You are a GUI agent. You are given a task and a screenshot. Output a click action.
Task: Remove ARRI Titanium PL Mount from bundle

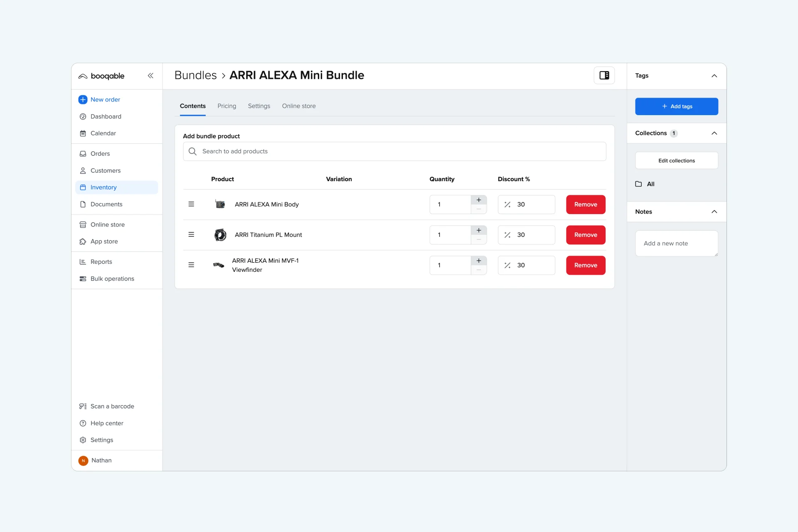586,235
